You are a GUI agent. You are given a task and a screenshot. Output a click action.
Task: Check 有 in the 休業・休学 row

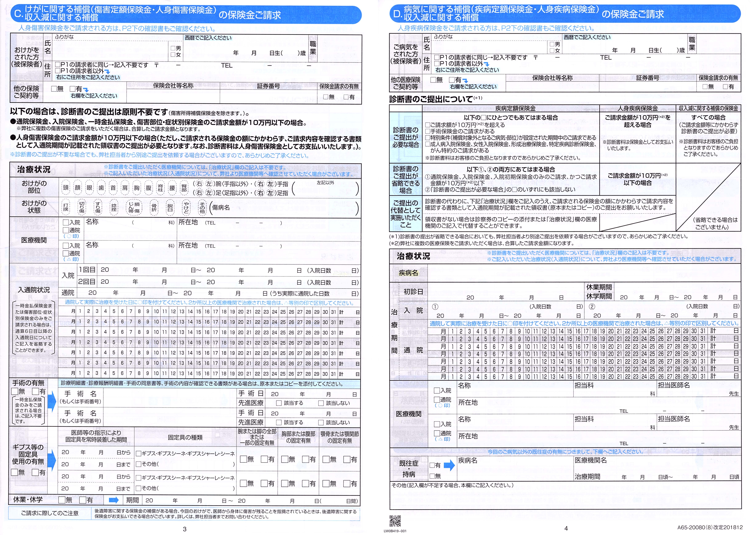(83, 500)
